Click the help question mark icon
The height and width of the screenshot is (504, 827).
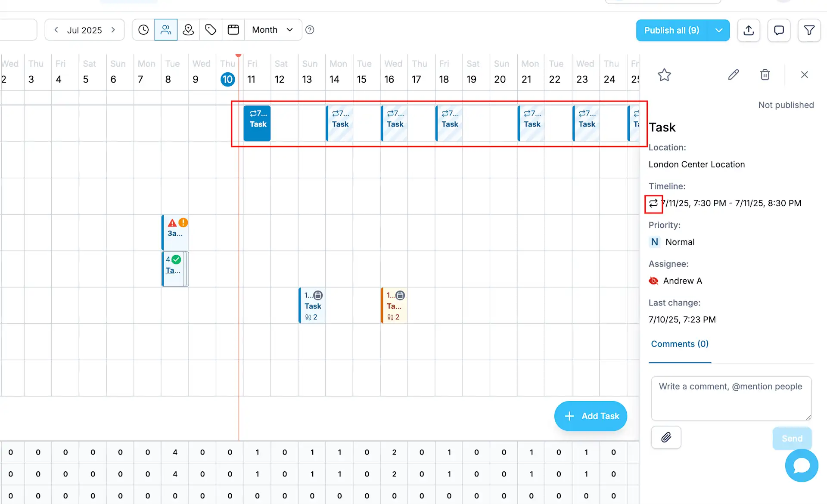coord(310,30)
